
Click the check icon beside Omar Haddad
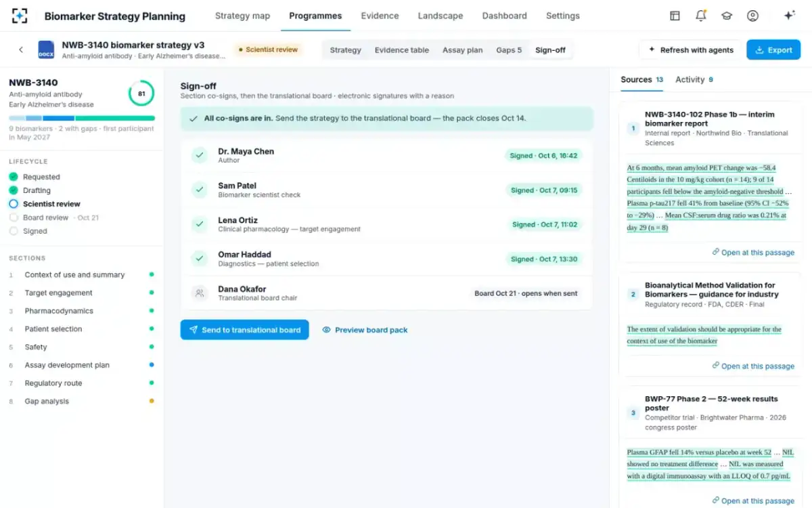pos(200,259)
